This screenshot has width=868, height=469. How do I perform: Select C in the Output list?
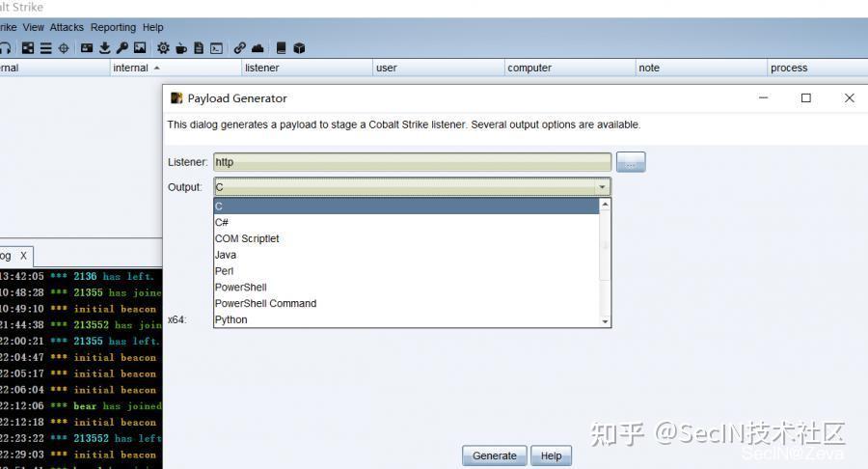(x=406, y=206)
